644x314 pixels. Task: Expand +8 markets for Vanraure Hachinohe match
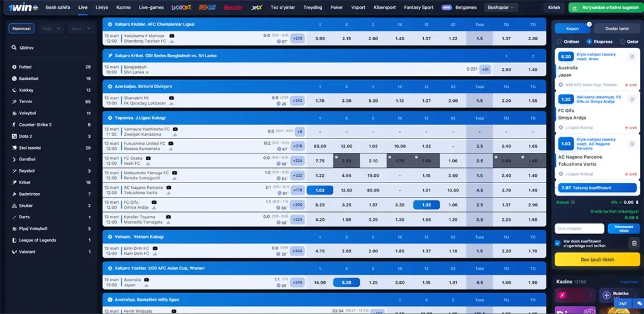point(299,132)
